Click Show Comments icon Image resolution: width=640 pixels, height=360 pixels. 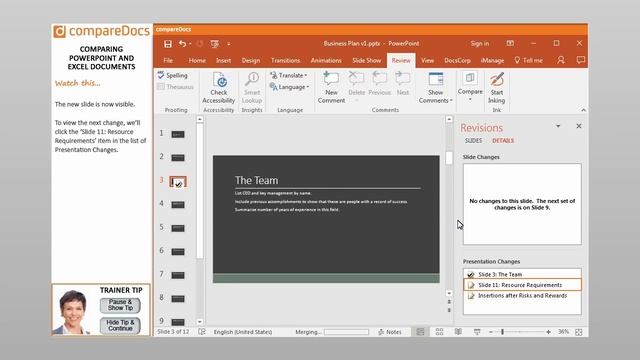tap(436, 79)
